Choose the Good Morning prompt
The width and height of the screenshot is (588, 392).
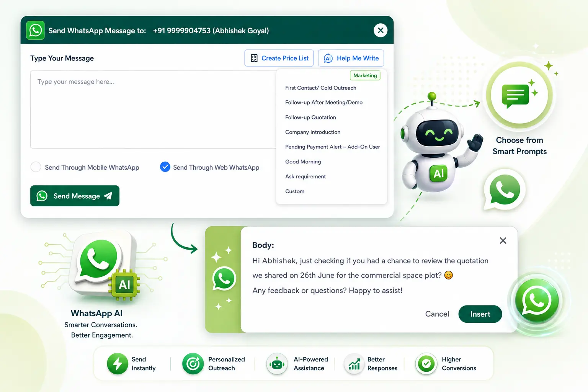303,162
